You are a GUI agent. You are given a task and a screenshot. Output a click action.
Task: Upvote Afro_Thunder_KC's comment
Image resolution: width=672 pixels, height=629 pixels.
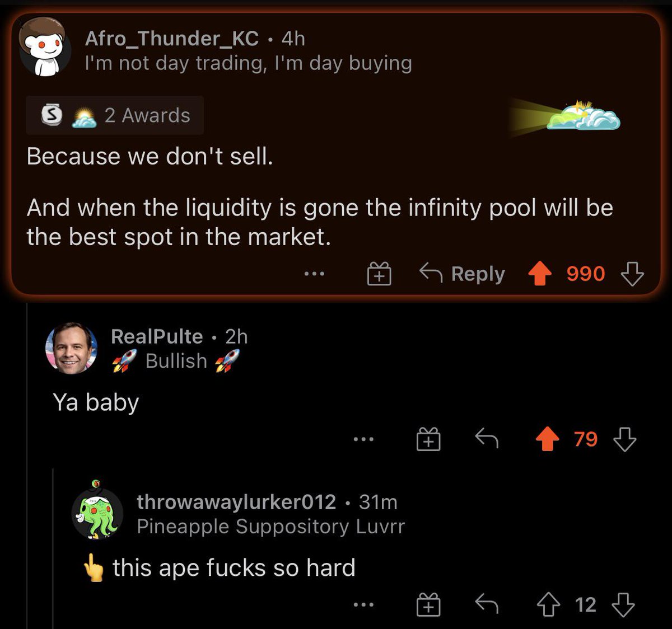click(540, 274)
